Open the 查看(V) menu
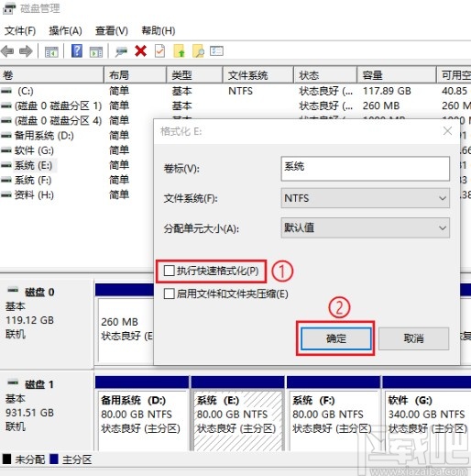Image resolution: width=471 pixels, height=476 pixels. (112, 31)
